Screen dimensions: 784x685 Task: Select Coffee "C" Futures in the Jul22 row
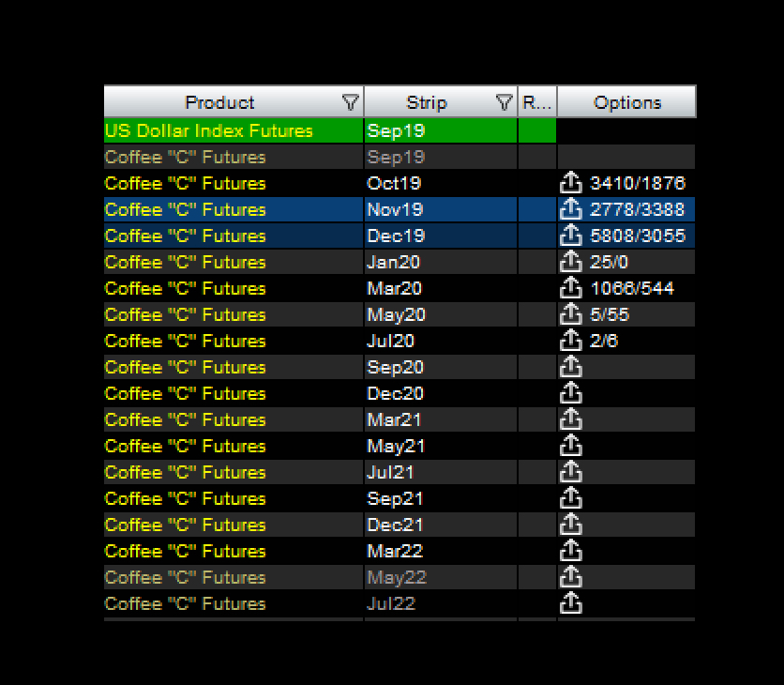pos(185,603)
